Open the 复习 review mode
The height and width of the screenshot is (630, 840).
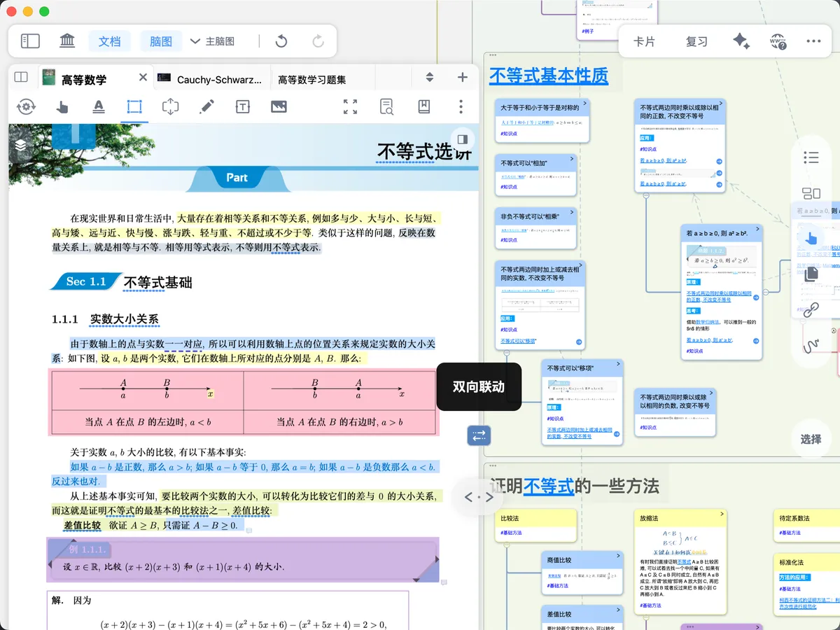(x=696, y=41)
